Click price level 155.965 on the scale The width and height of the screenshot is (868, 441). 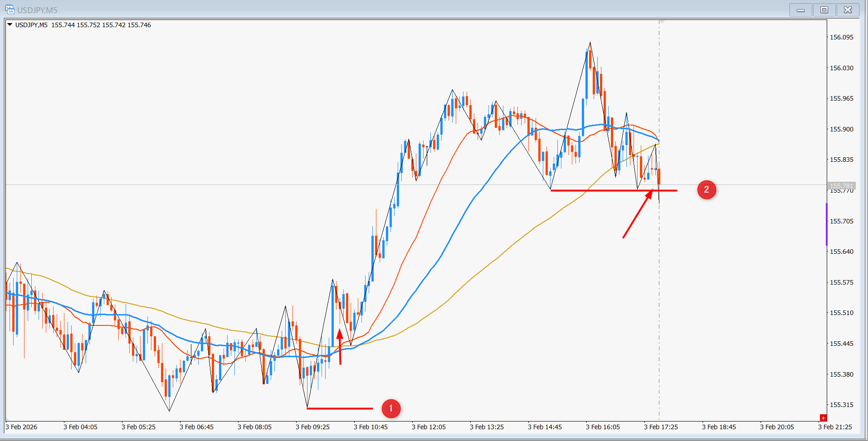pyautogui.click(x=842, y=98)
